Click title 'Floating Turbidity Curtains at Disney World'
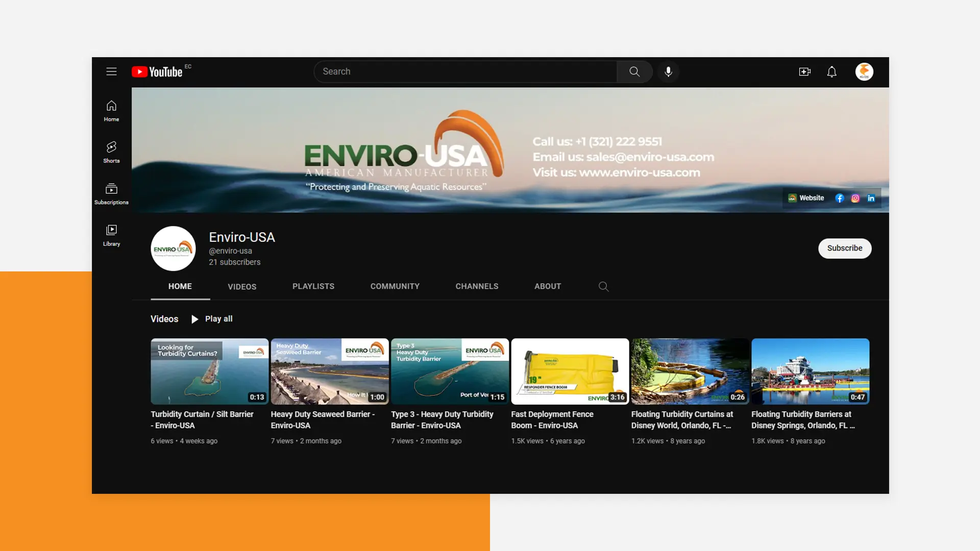Viewport: 980px width, 551px height. click(682, 420)
